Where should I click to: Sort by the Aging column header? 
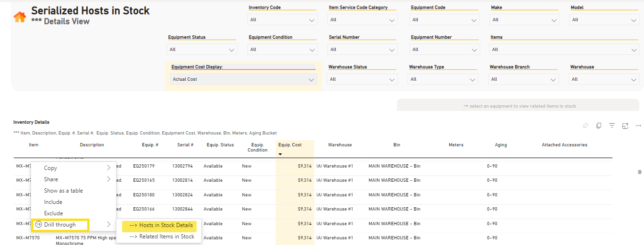click(x=501, y=145)
